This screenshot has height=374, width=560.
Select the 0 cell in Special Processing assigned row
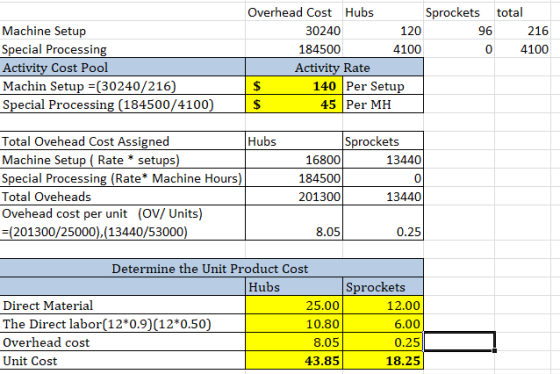tap(383, 178)
